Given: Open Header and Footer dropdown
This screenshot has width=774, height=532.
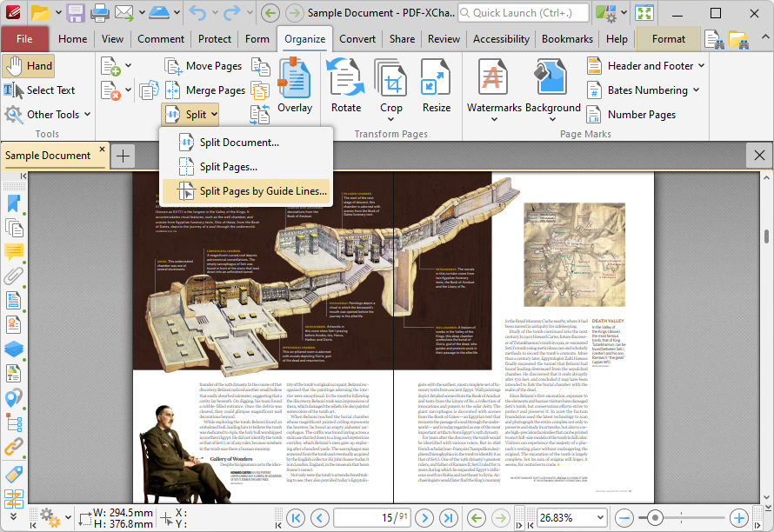Looking at the screenshot, I should point(645,66).
